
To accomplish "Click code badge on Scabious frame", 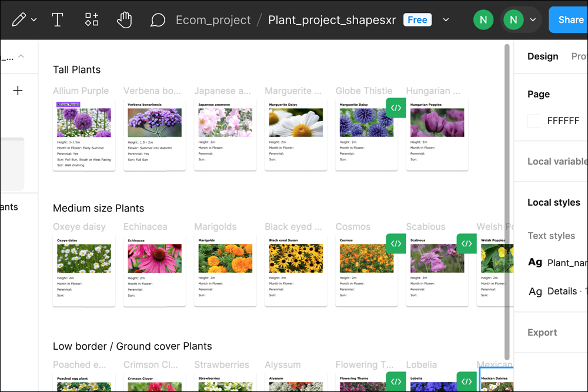I will [466, 243].
